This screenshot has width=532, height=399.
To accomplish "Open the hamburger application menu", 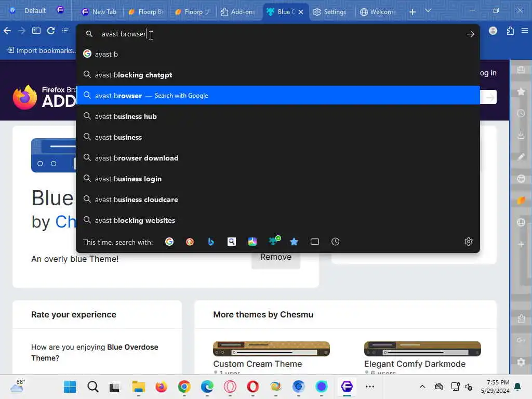I will tap(525, 31).
